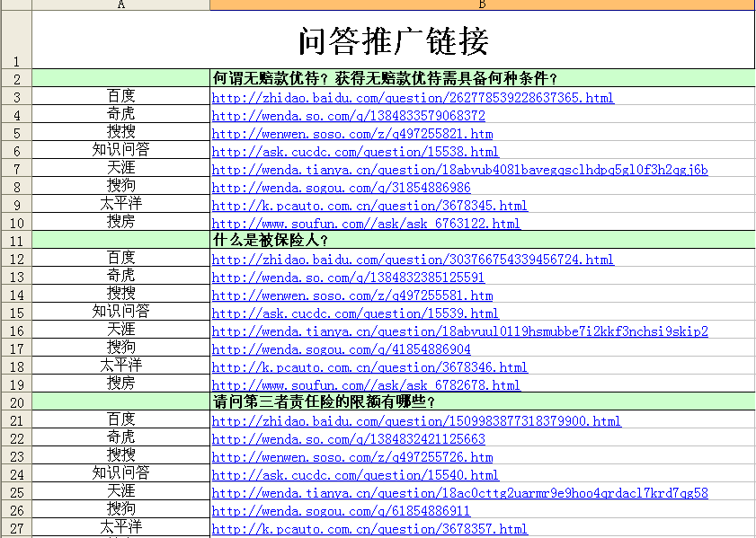Open sogou link q/31854886986
The height and width of the screenshot is (538, 756).
coord(341,188)
